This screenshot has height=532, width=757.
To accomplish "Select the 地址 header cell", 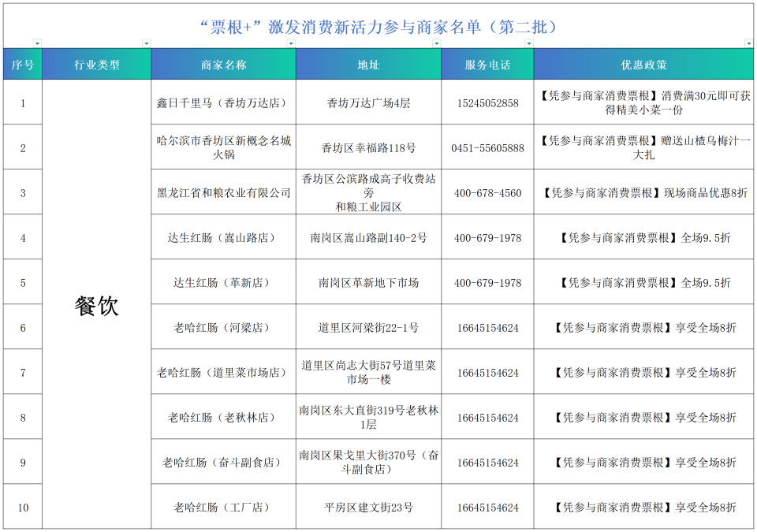I will pyautogui.click(x=368, y=64).
